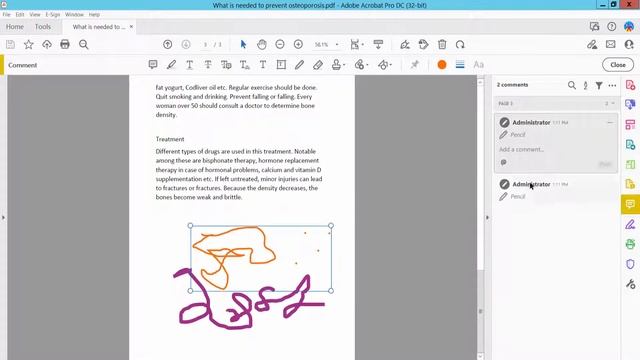Image resolution: width=640 pixels, height=360 pixels.
Task: Open the E-Sign menu
Action: click(53, 14)
